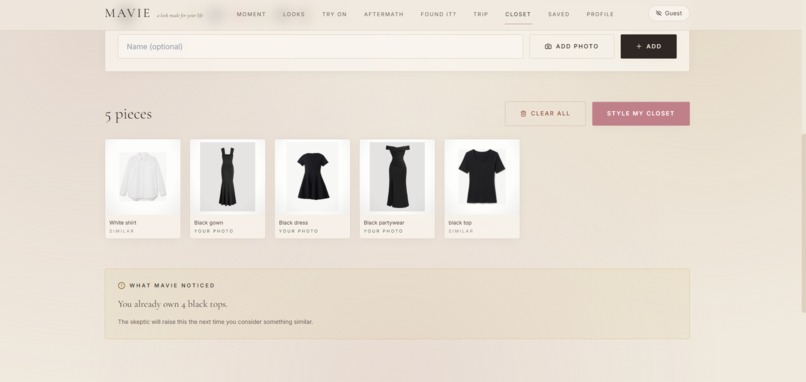Click 'The skeptic will raise this' note
The image size is (806, 382).
215,322
